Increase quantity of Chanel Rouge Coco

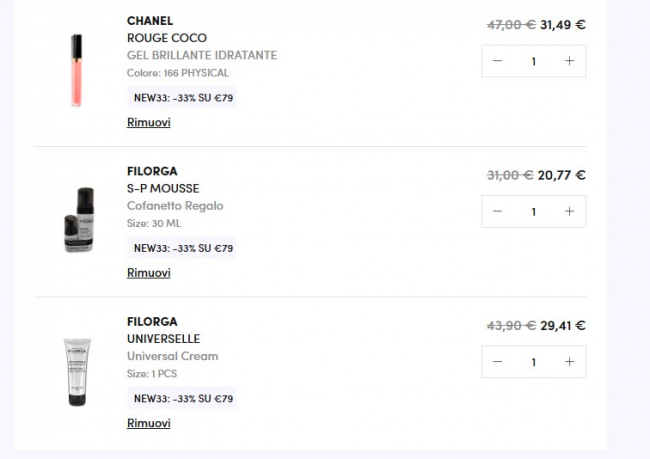tap(569, 61)
